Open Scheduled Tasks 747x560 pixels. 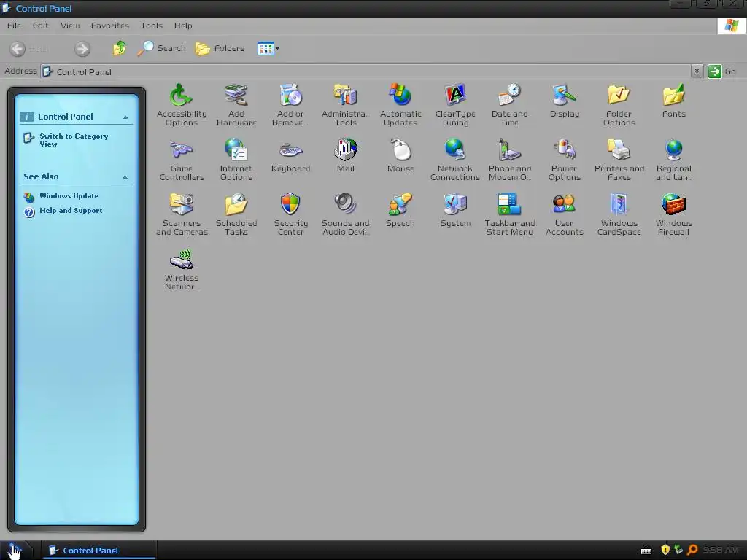(236, 214)
